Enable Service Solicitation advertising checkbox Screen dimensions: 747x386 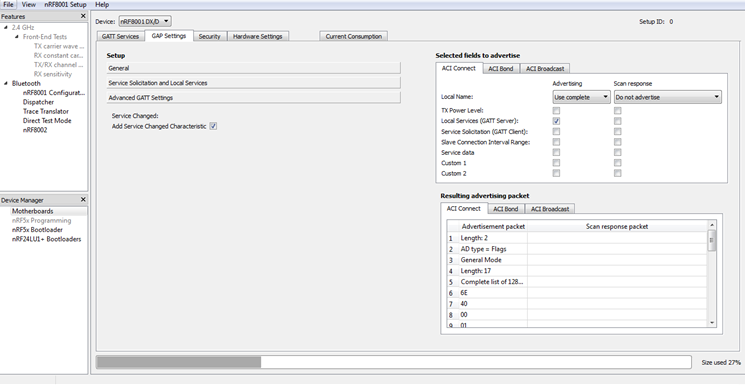coord(556,132)
